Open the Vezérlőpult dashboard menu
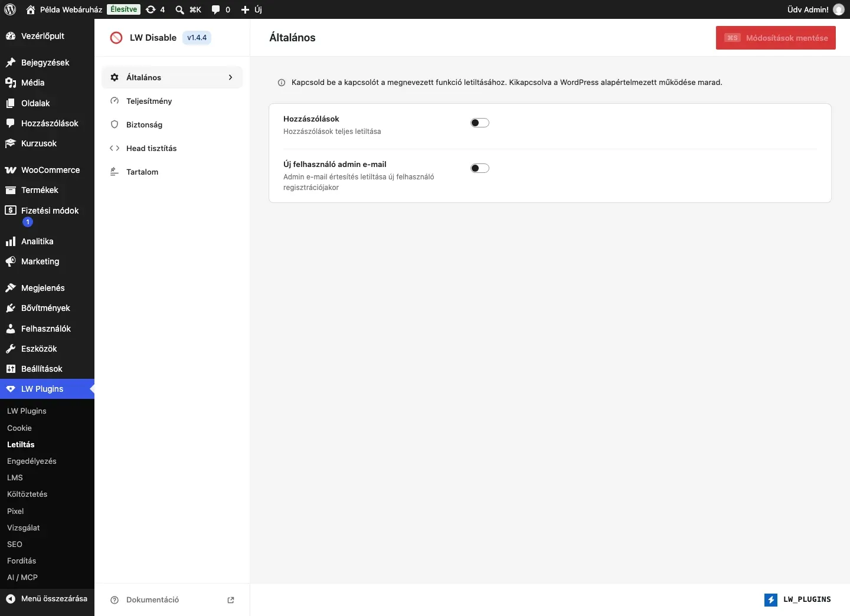The height and width of the screenshot is (616, 850). (47, 36)
